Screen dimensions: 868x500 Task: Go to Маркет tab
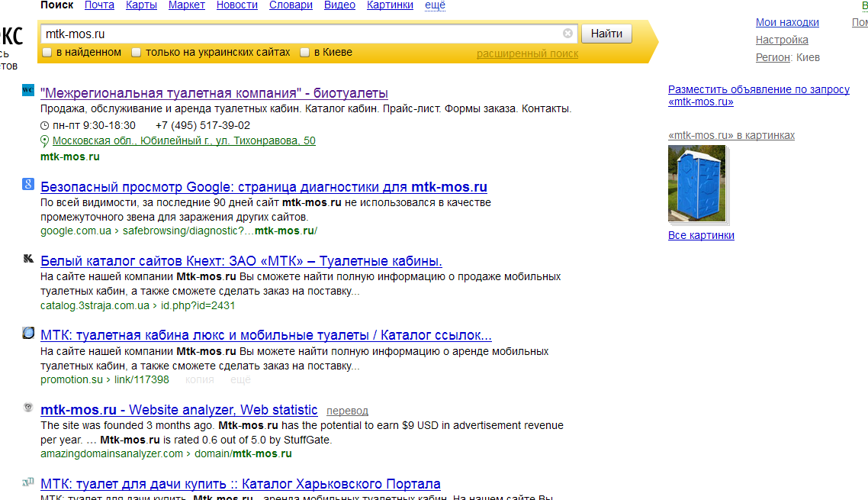[187, 5]
